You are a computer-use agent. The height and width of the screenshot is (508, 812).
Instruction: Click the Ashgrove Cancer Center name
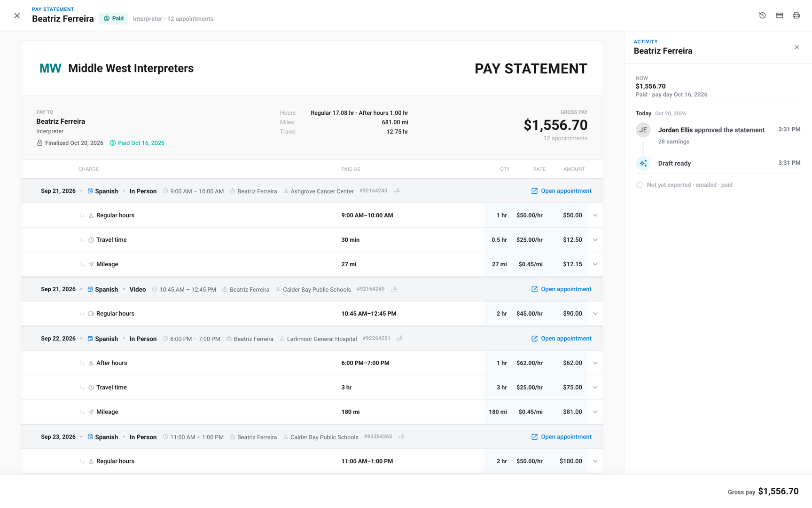(x=322, y=191)
